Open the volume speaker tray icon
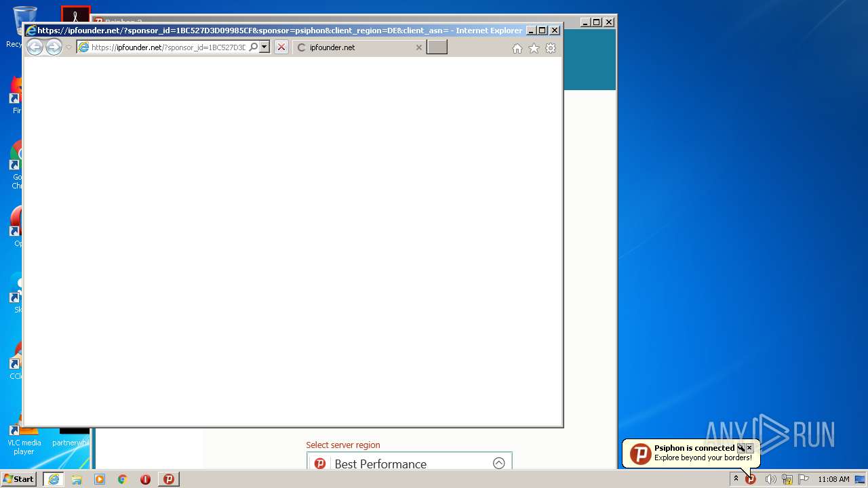 pyautogui.click(x=770, y=479)
